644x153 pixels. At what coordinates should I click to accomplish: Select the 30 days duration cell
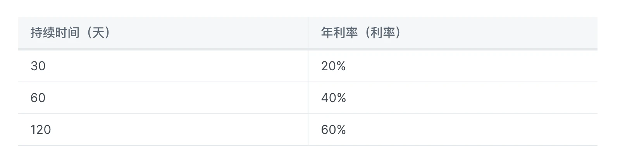coord(163,66)
